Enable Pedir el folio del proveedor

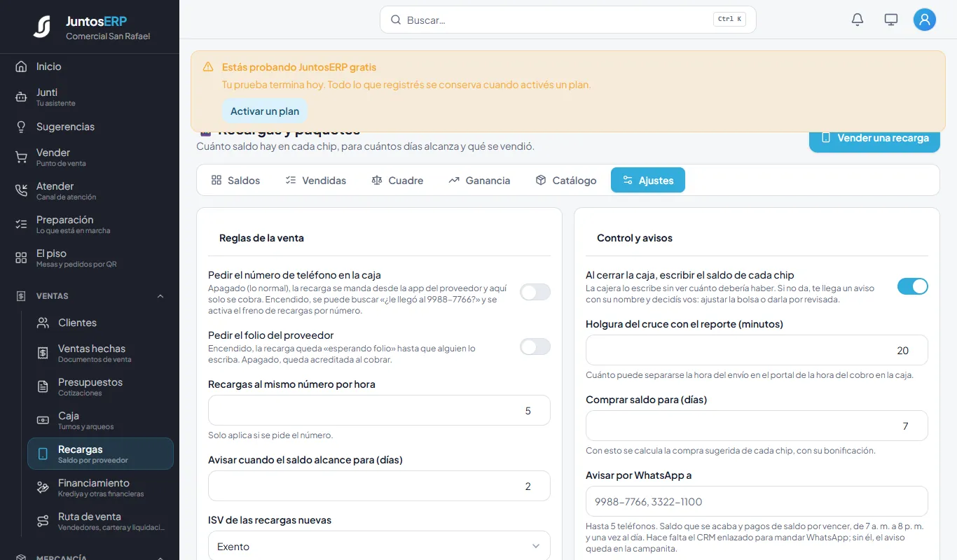click(535, 346)
